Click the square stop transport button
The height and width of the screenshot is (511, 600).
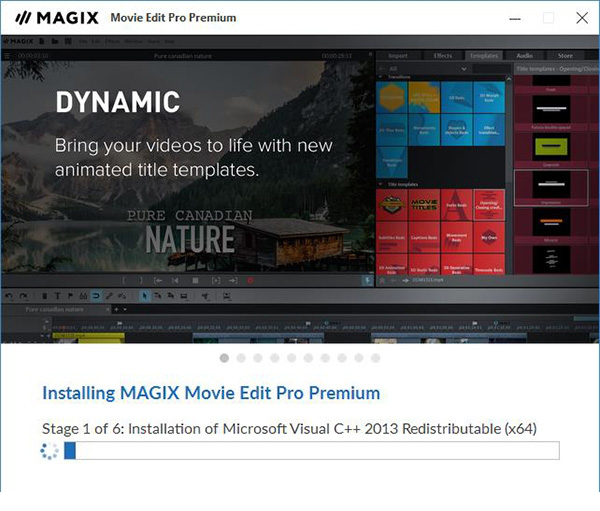click(195, 281)
